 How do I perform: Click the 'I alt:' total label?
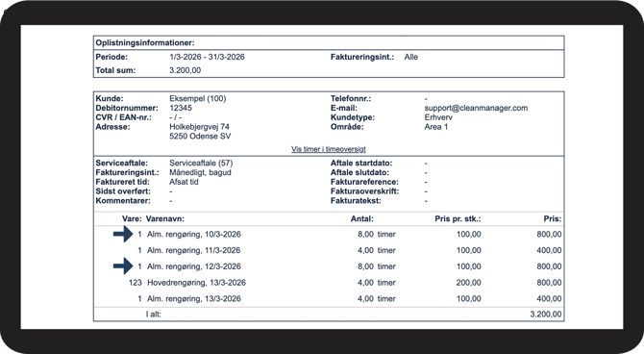pos(154,315)
